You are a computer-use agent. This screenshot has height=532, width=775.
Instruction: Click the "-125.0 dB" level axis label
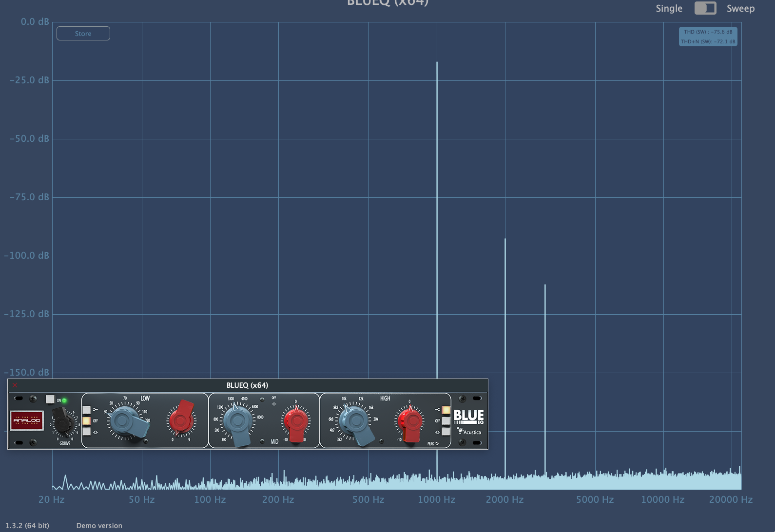click(x=26, y=314)
